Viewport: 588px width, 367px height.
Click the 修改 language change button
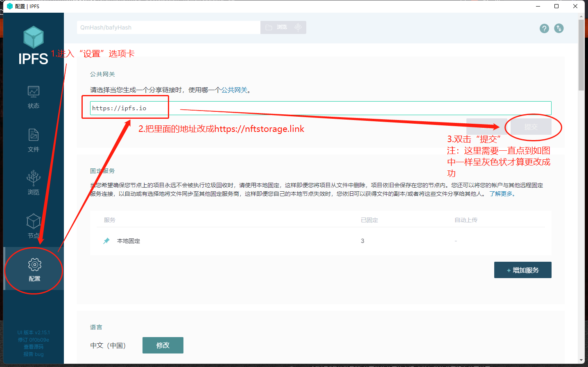tap(163, 345)
